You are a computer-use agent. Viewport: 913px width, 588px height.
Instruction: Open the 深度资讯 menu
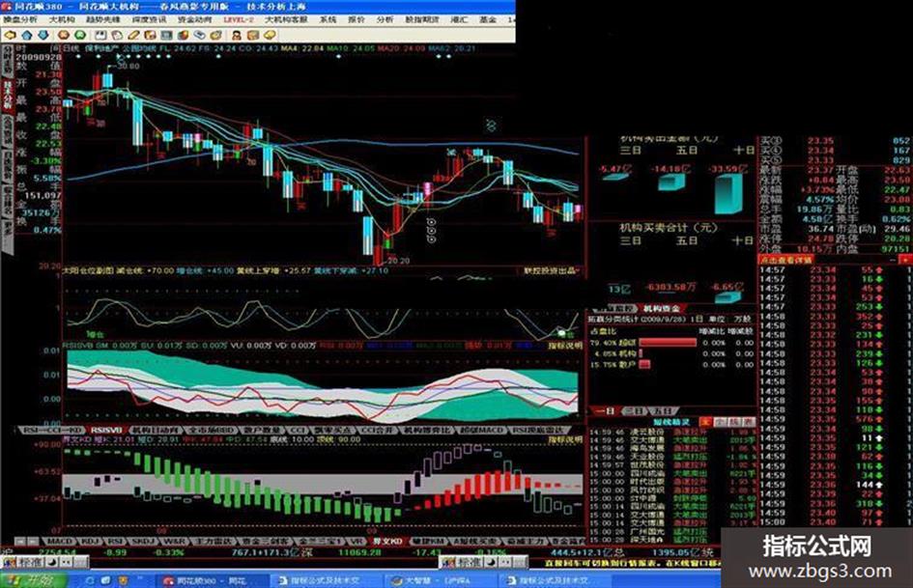[x=149, y=19]
